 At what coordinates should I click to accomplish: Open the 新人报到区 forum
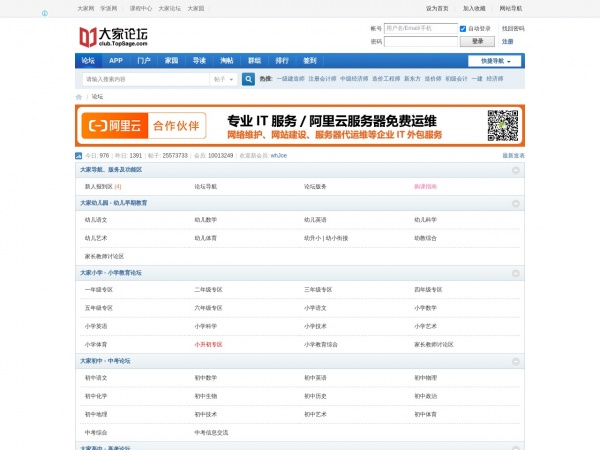(x=99, y=187)
